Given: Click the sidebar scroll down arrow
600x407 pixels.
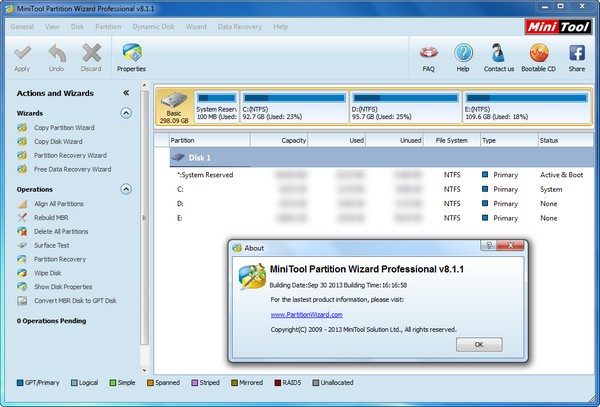Looking at the screenshot, I should click(x=144, y=370).
